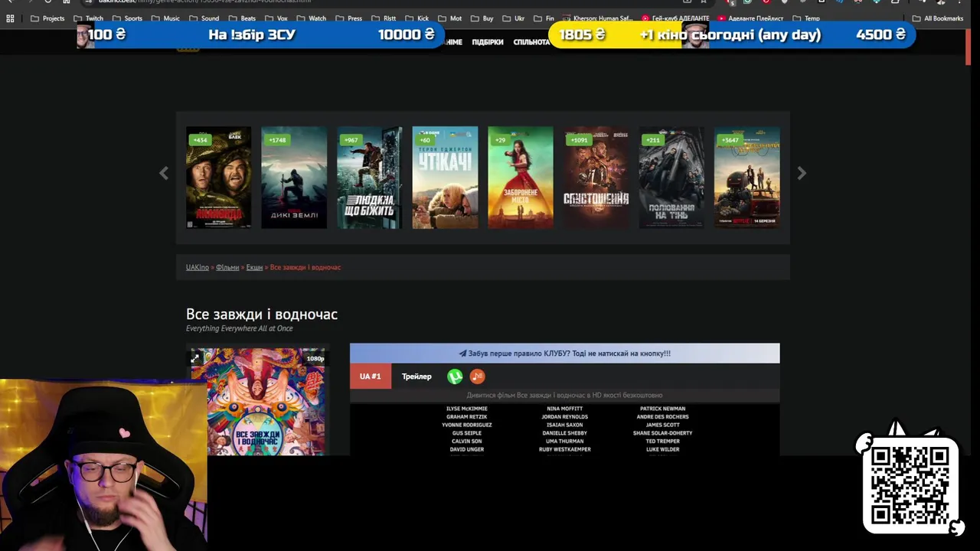The height and width of the screenshot is (551, 980).
Task: Open Chrome apps grid icon
Action: pos(10,18)
